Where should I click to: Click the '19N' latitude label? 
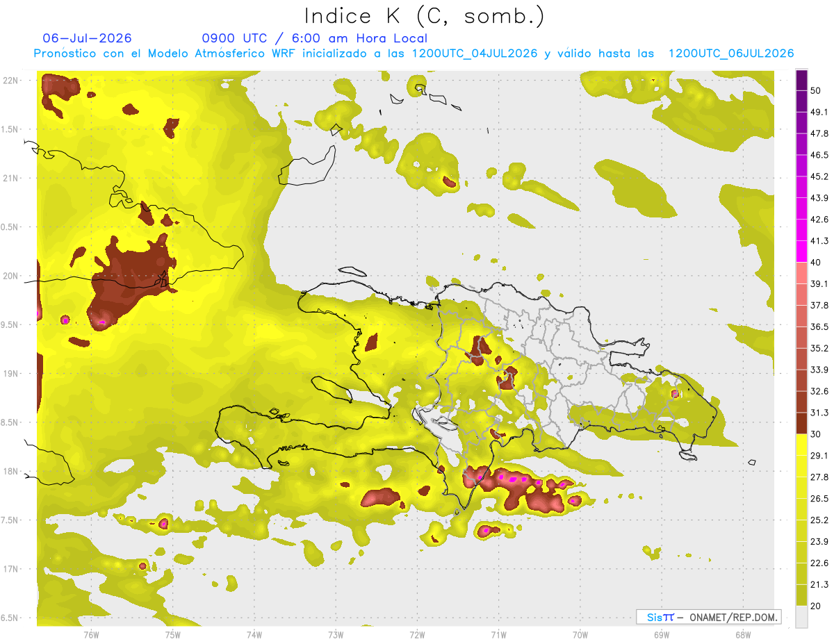pyautogui.click(x=11, y=373)
